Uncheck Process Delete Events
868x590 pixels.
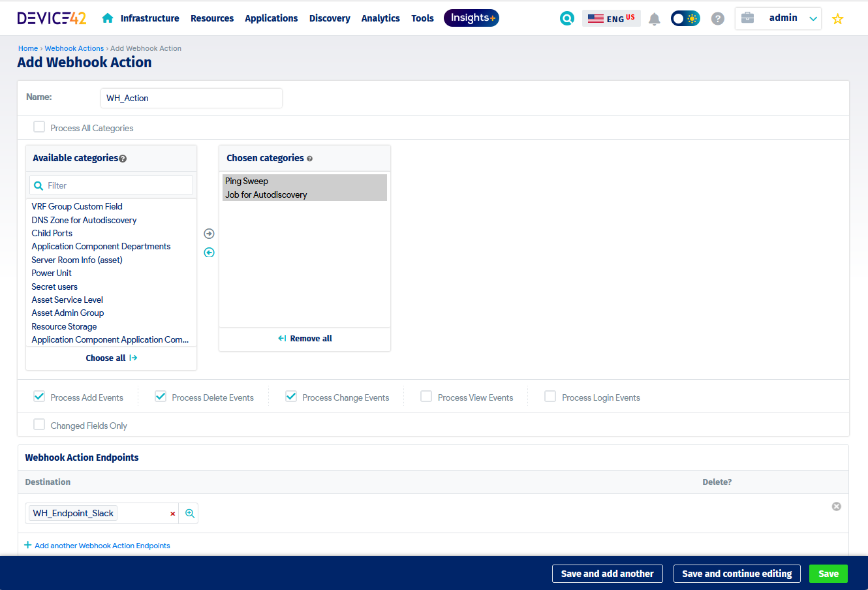(161, 397)
